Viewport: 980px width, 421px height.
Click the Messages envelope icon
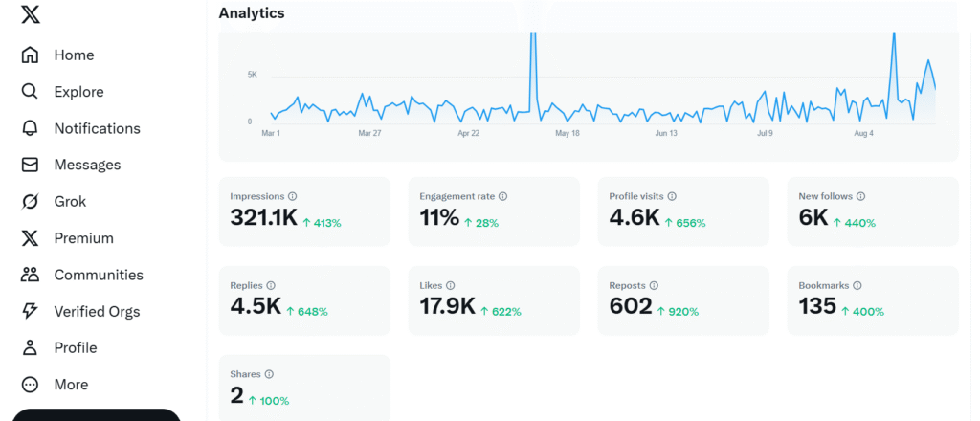click(x=31, y=165)
